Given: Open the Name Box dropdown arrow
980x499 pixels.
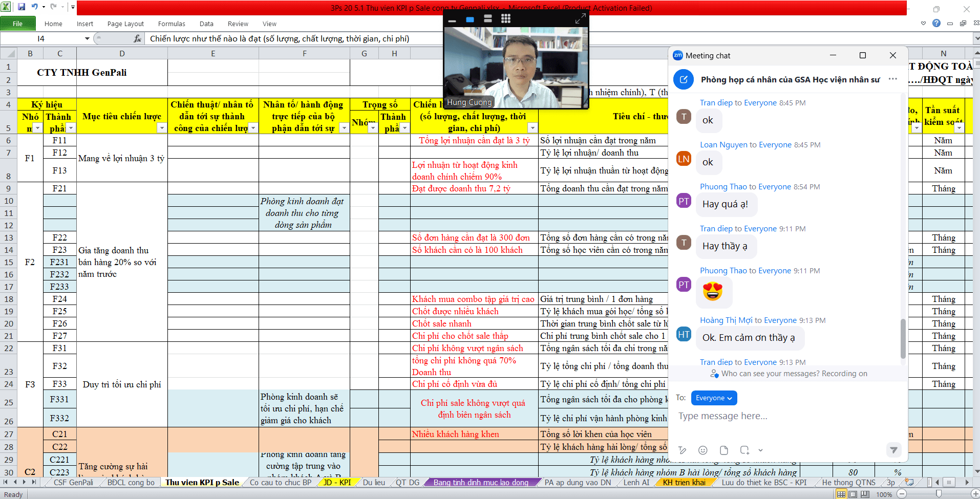Looking at the screenshot, I should pyautogui.click(x=87, y=38).
